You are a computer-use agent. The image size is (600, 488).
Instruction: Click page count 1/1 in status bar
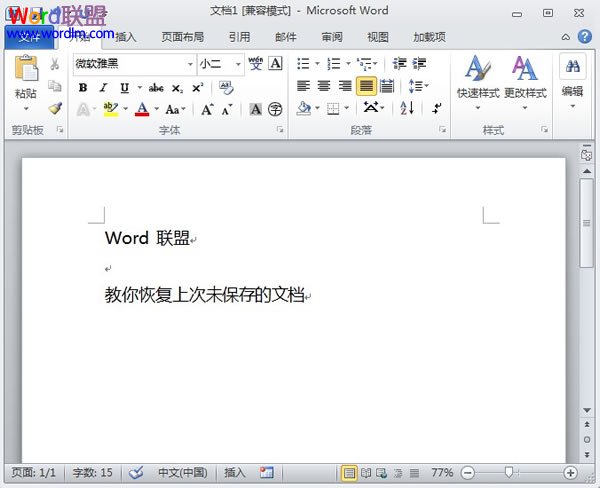(34, 473)
